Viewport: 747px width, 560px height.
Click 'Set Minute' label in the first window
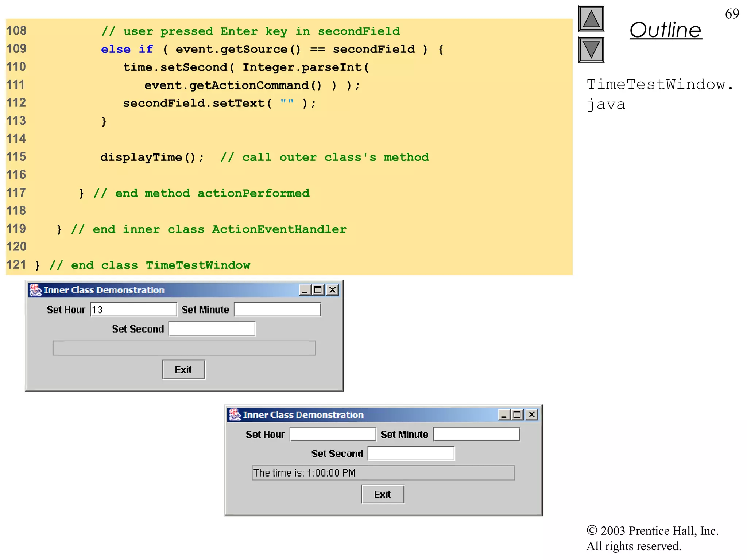pos(205,310)
